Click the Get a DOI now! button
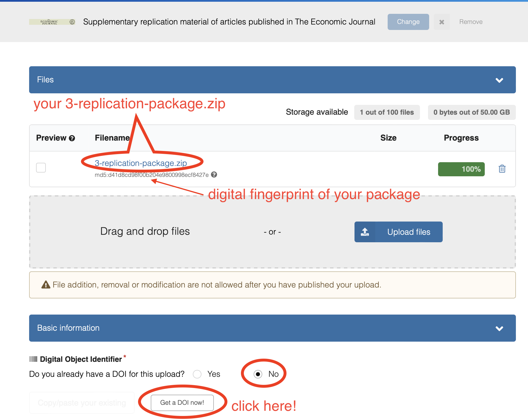This screenshot has width=528, height=420. 182,403
